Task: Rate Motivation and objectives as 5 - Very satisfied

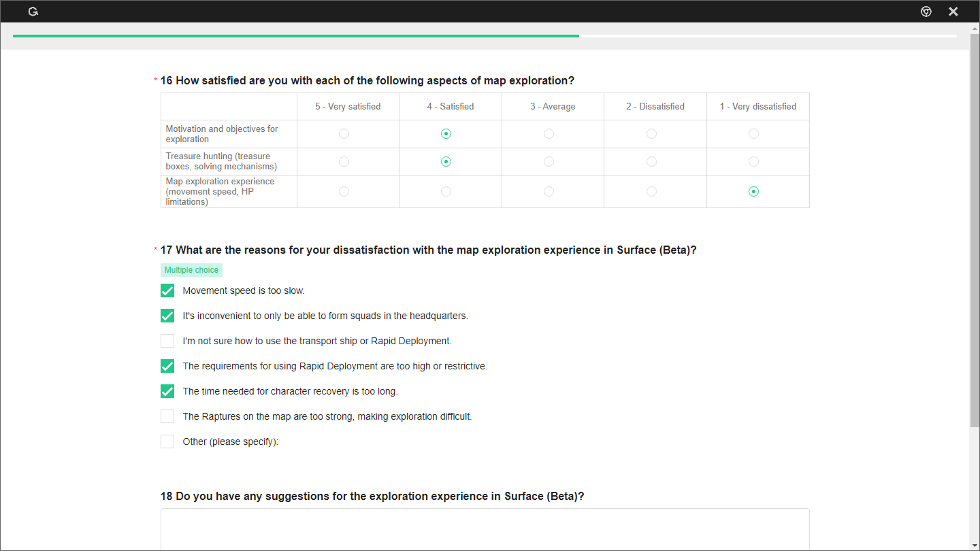Action: [344, 134]
